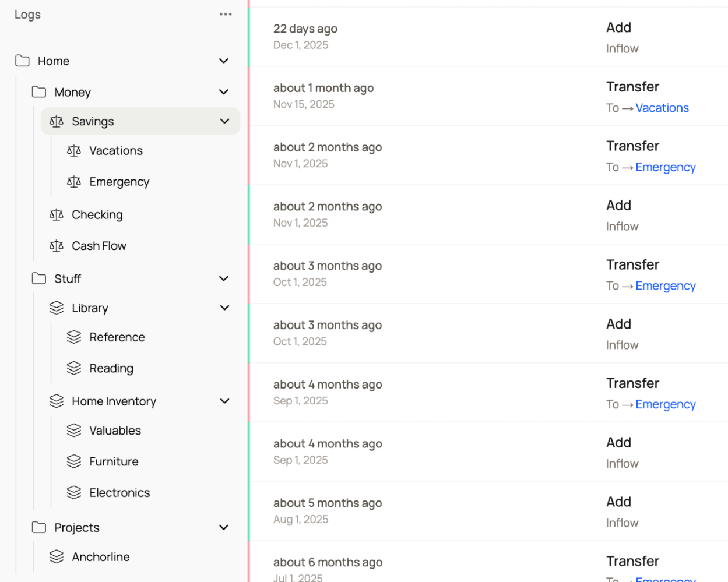Viewport: 728px width, 582px height.
Task: Open Vacations account in sidebar
Action: tap(116, 150)
